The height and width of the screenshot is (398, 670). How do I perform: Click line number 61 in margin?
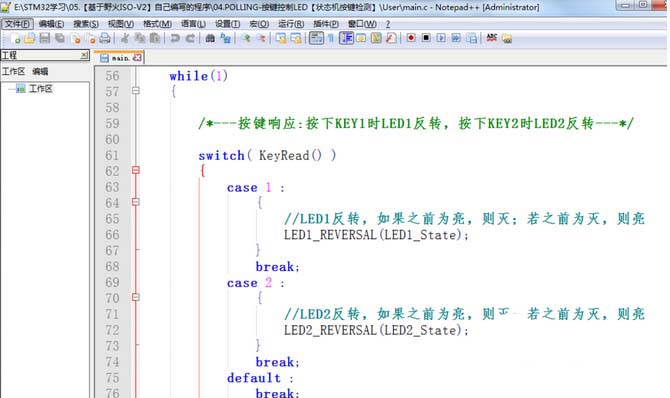(x=112, y=155)
